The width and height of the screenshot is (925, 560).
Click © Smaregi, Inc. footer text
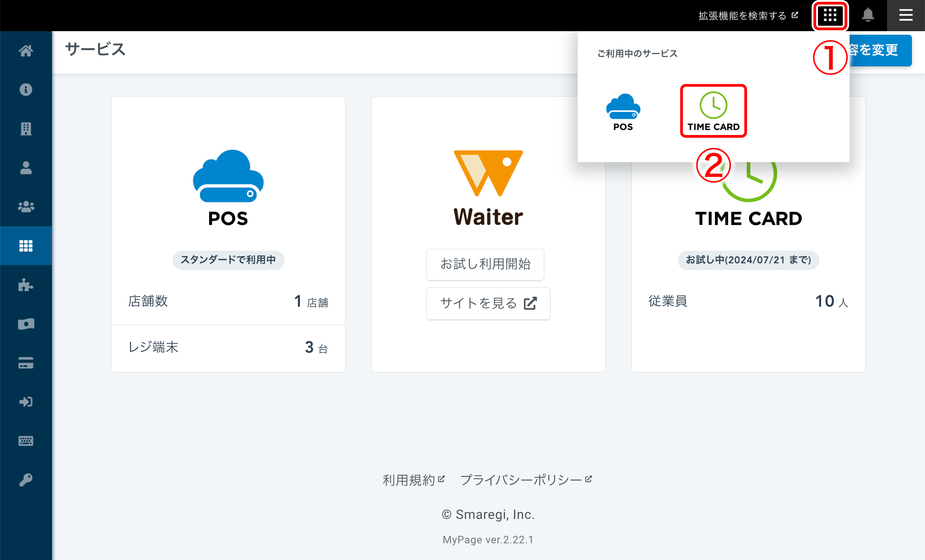click(x=488, y=514)
